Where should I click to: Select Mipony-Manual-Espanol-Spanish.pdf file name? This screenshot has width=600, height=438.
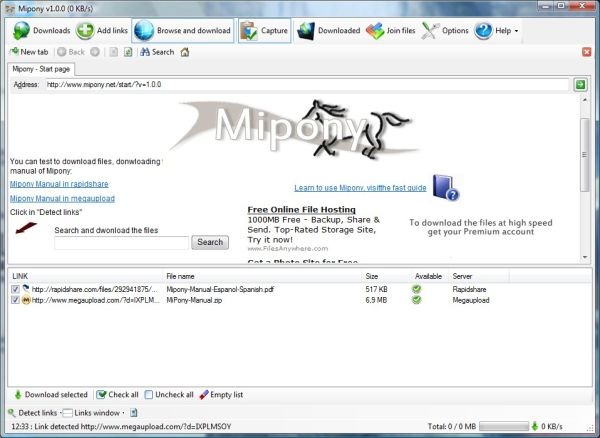pos(220,290)
